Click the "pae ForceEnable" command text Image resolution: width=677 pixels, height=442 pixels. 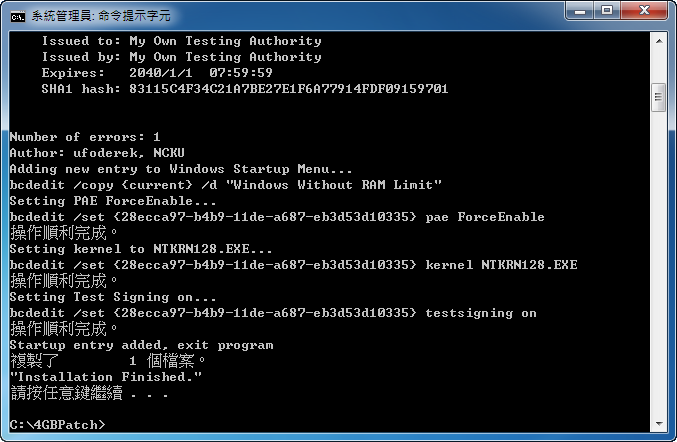click(x=484, y=217)
